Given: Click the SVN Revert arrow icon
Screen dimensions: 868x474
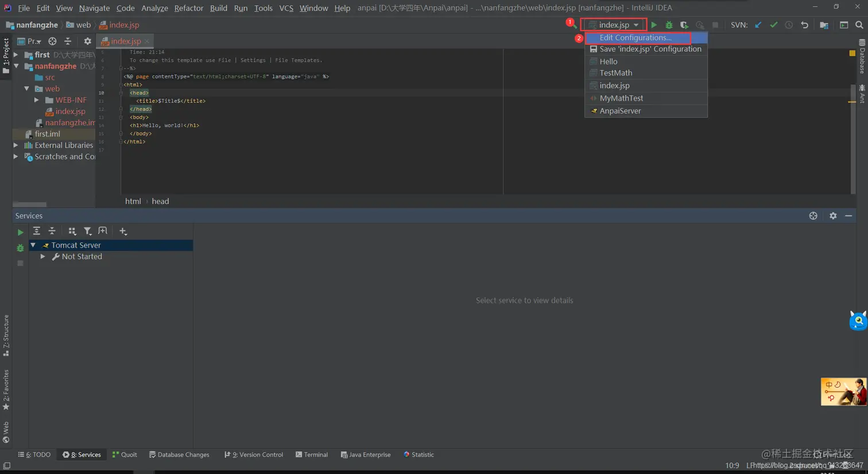Looking at the screenshot, I should tap(804, 25).
